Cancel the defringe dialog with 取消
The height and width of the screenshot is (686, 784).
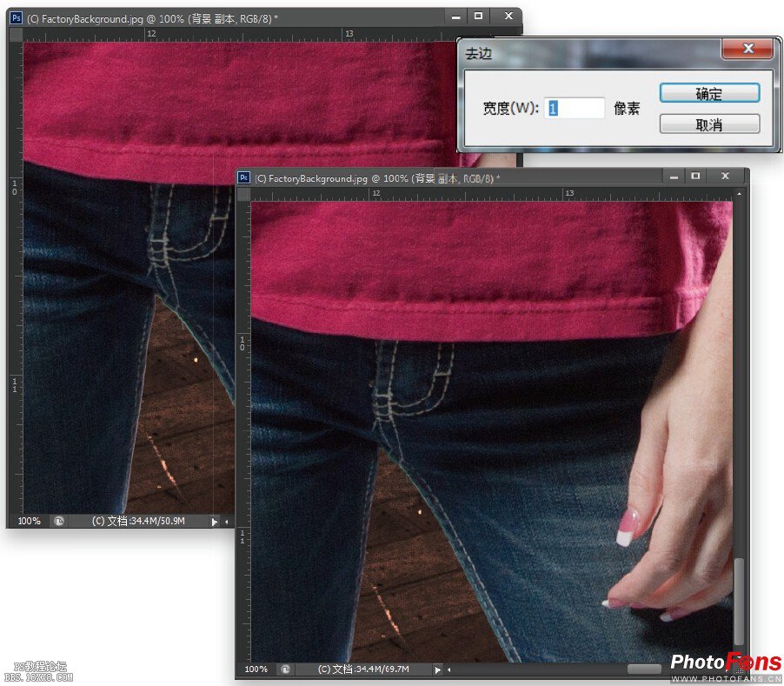[709, 124]
